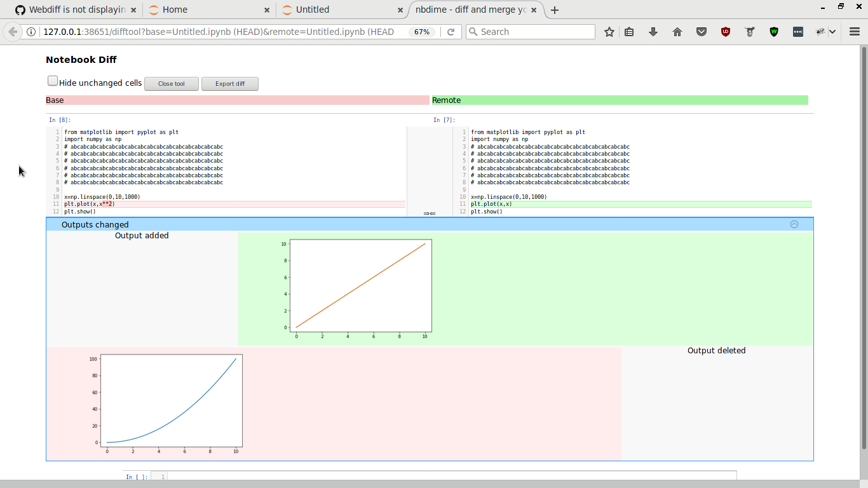
Task: Toggle reader view bookmarks sidebar icon
Action: [x=629, y=31]
